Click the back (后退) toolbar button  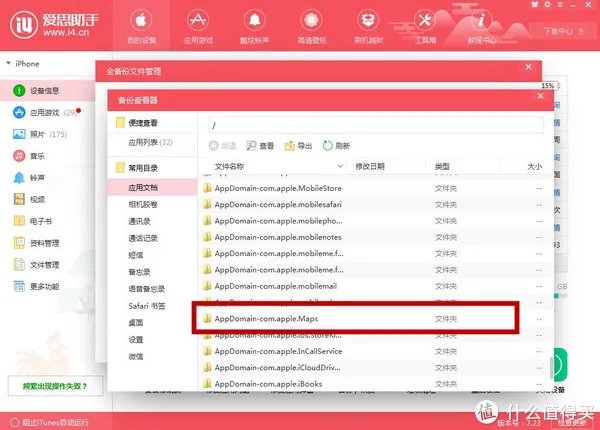222,145
